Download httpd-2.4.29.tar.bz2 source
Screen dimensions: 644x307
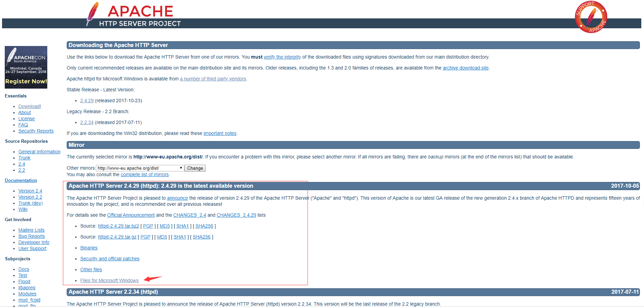(x=118, y=226)
